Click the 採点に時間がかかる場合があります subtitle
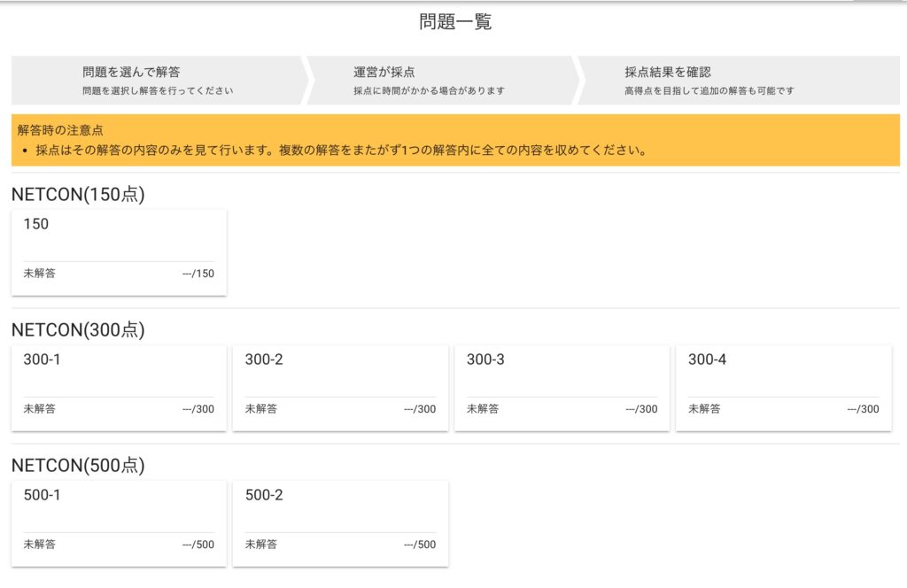This screenshot has width=907, height=588. (x=430, y=91)
